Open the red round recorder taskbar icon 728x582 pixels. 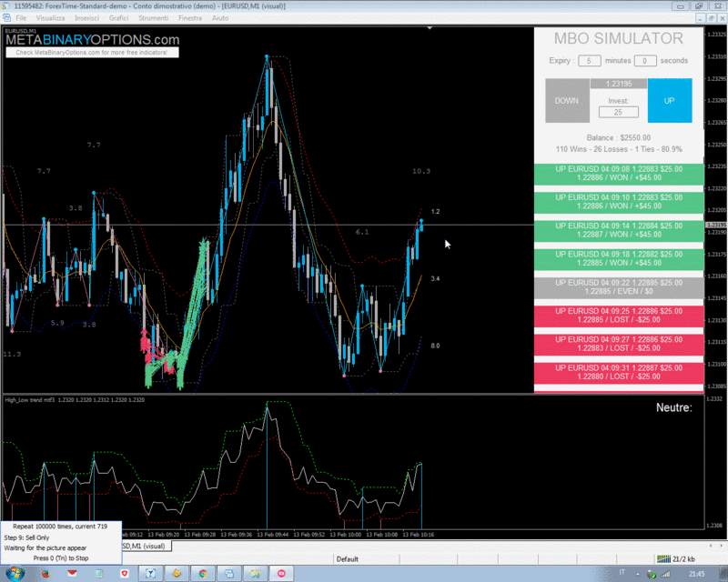[x=281, y=574]
